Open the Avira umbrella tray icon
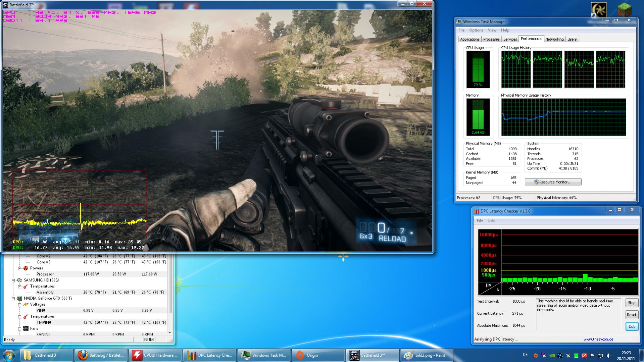This screenshot has width=644, height=362. [x=584, y=355]
